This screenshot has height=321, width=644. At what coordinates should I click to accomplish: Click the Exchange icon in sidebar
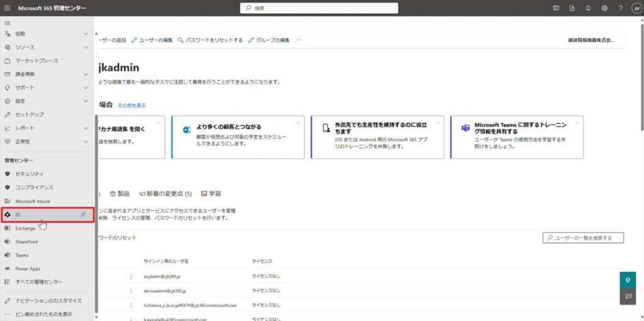click(x=7, y=228)
